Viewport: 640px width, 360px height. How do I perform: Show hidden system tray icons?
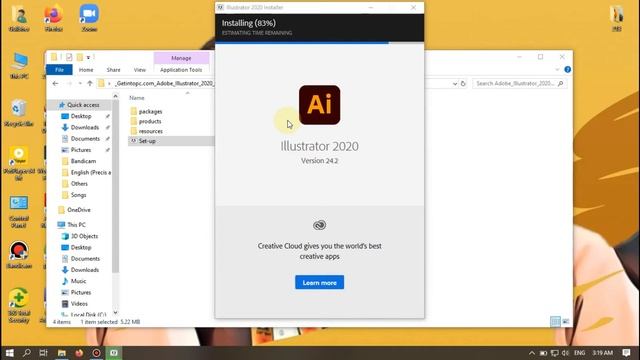coord(531,353)
